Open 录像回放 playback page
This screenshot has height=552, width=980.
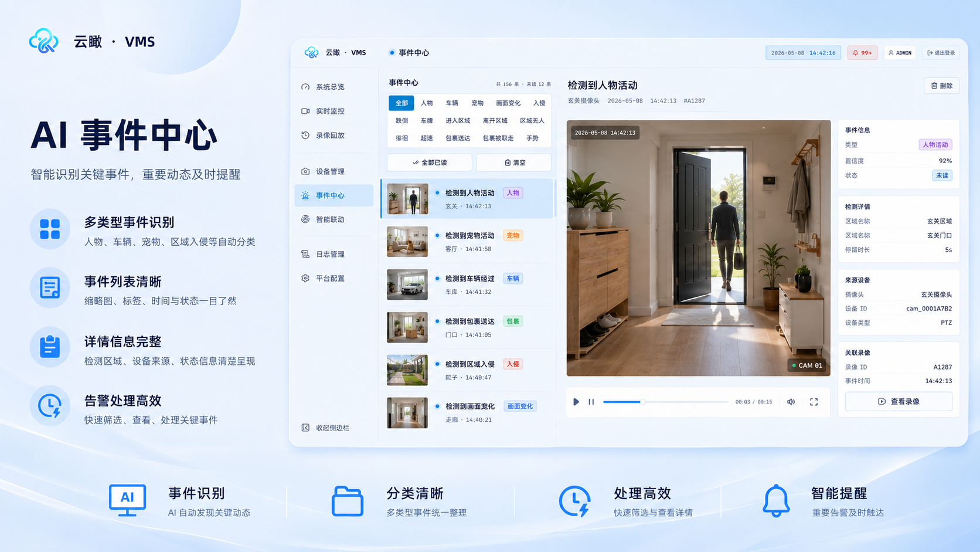click(323, 135)
